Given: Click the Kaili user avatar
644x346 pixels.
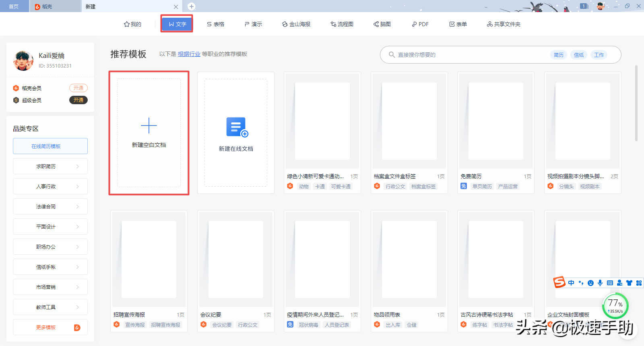Looking at the screenshot, I should point(23,61).
